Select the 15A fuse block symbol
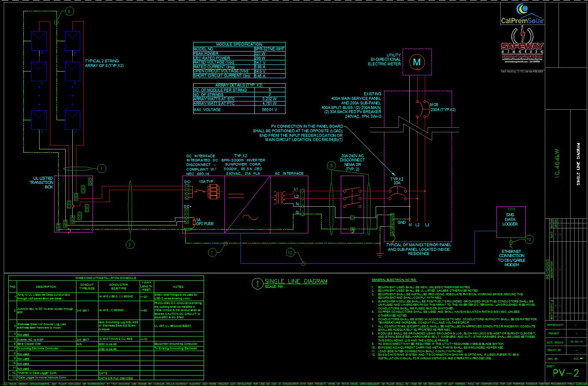Viewport: 588px width, 386px height. (213, 192)
